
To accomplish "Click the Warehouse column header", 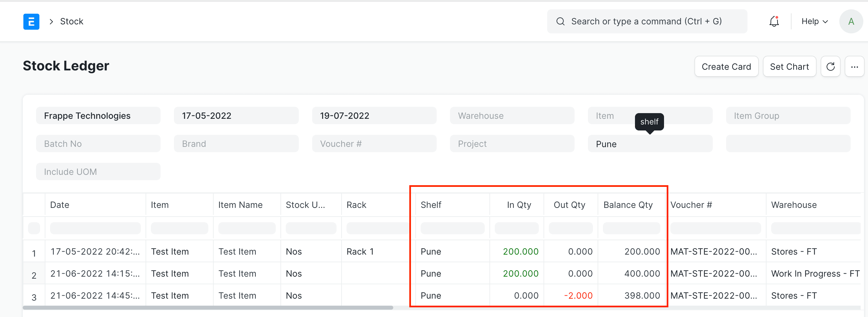I will [813, 205].
